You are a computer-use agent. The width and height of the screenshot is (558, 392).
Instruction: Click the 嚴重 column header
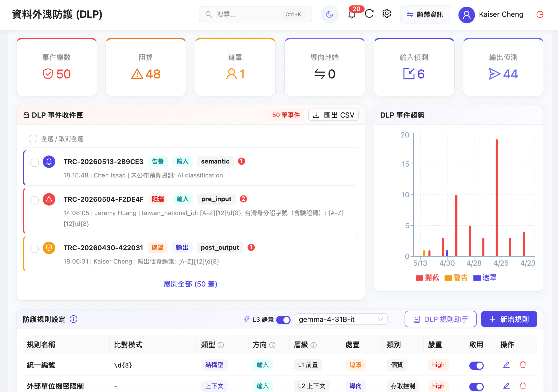(435, 345)
